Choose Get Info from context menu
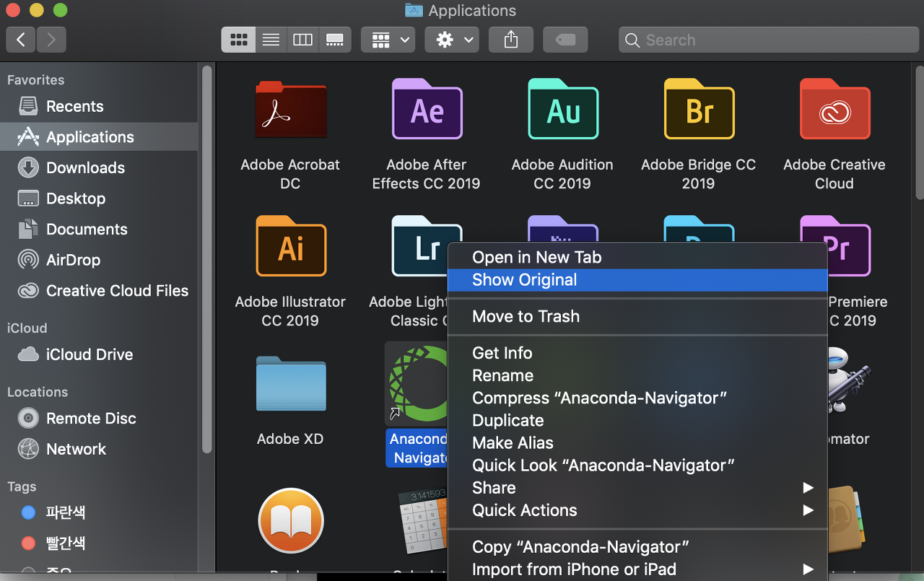The height and width of the screenshot is (581, 924). [x=637, y=353]
